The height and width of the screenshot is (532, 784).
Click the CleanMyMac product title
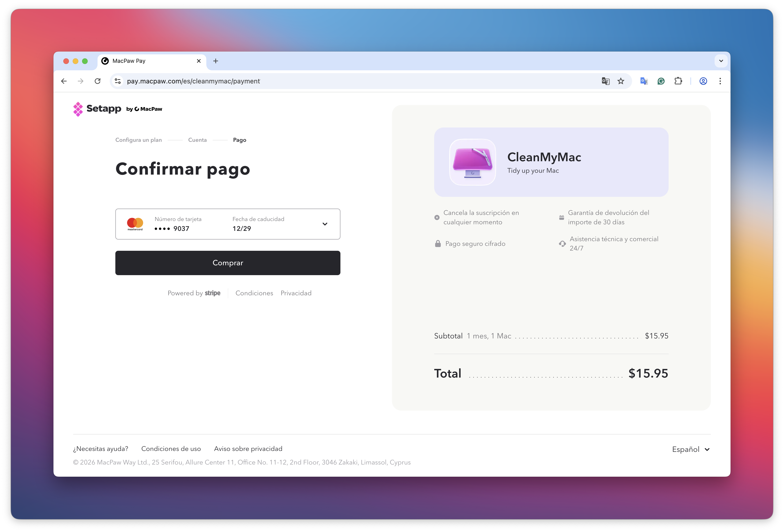point(544,157)
